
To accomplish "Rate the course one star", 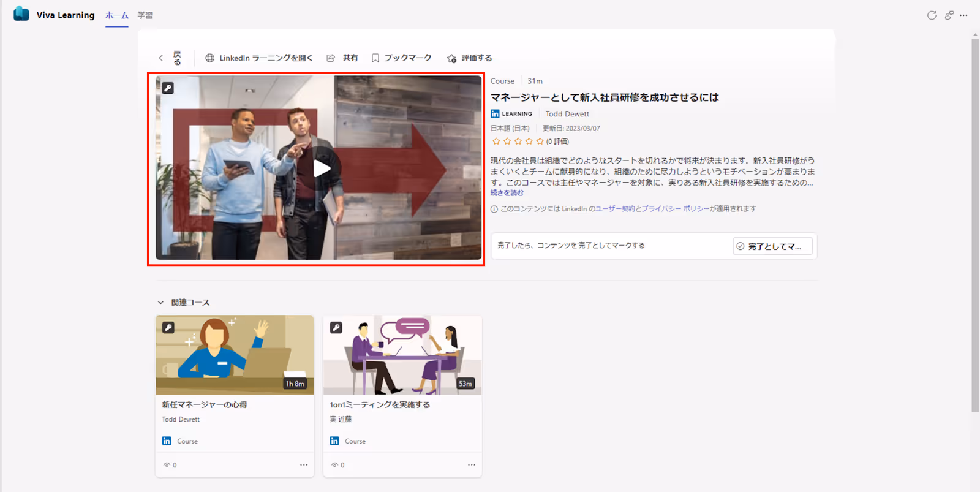I will tap(496, 142).
